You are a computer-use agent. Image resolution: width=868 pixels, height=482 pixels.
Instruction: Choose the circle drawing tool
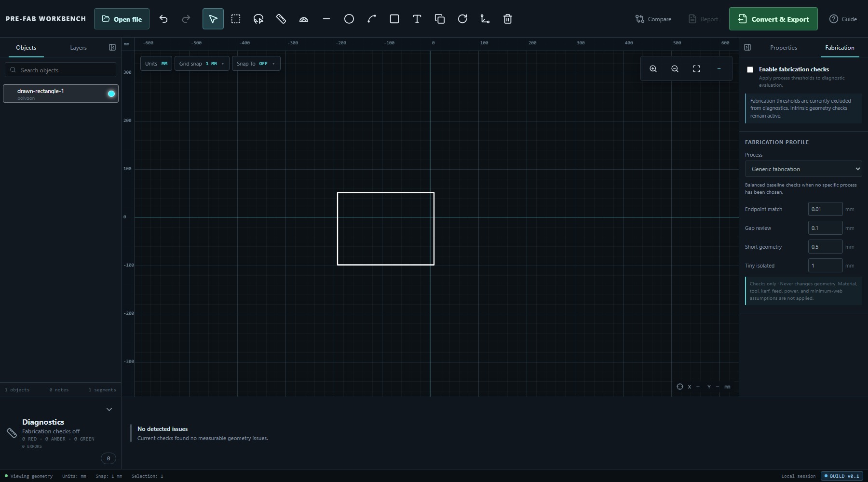349,19
